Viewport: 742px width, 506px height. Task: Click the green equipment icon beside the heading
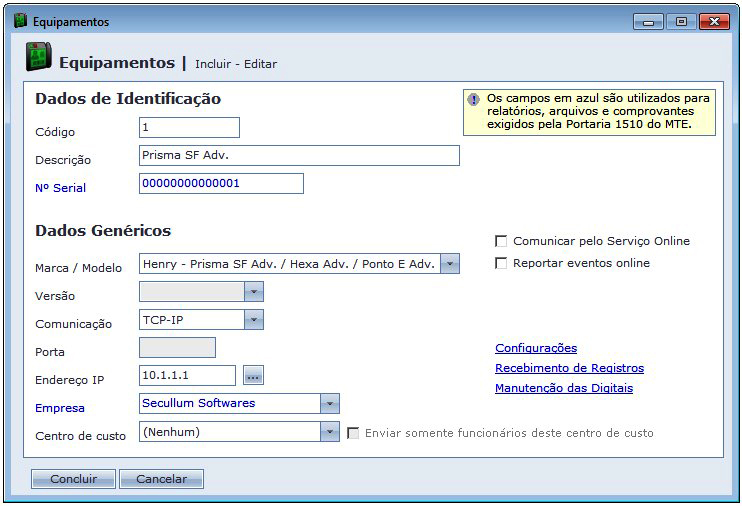[38, 59]
